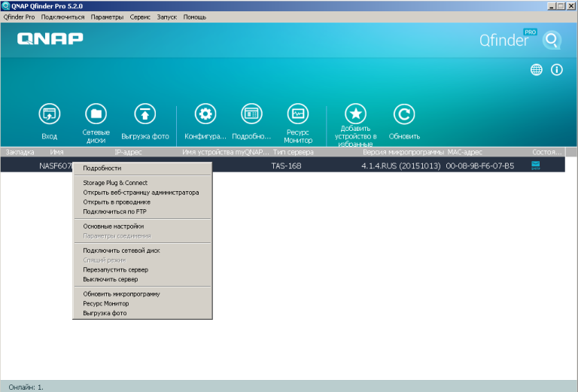
Task: Open the Подробно... toolbar icon
Action: click(x=251, y=114)
